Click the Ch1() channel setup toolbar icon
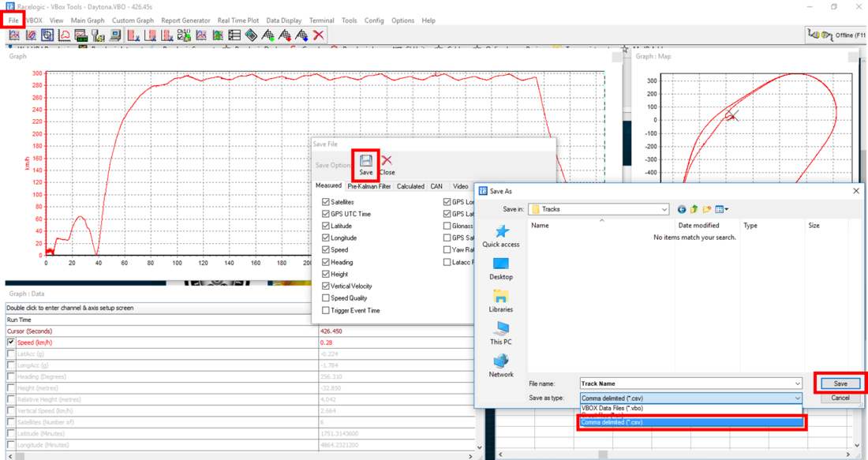The height and width of the screenshot is (460, 868). tap(184, 35)
